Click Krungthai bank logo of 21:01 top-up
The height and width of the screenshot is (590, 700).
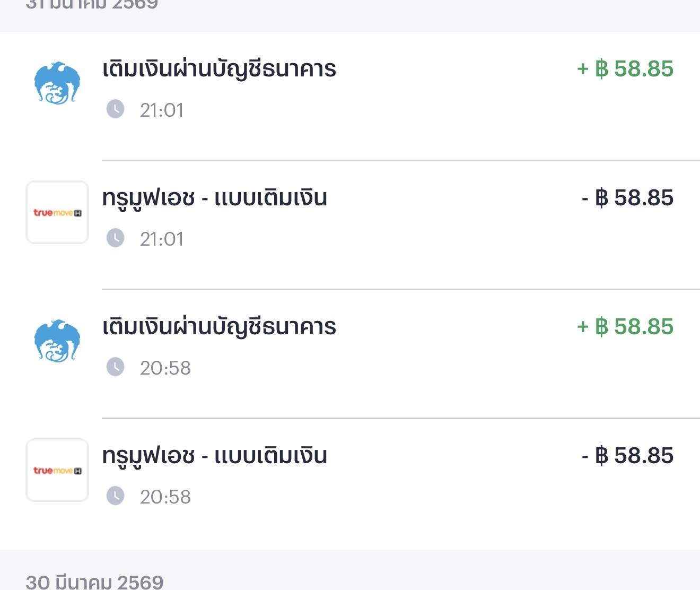pyautogui.click(x=57, y=83)
